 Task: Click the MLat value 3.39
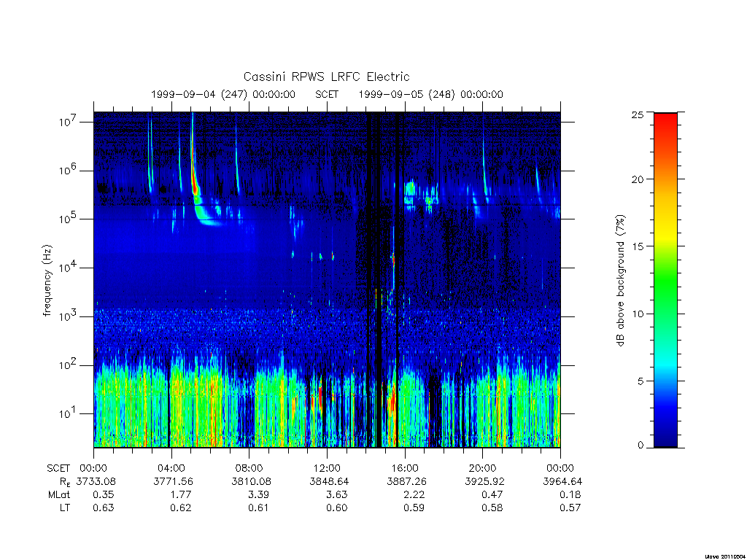tap(258, 495)
